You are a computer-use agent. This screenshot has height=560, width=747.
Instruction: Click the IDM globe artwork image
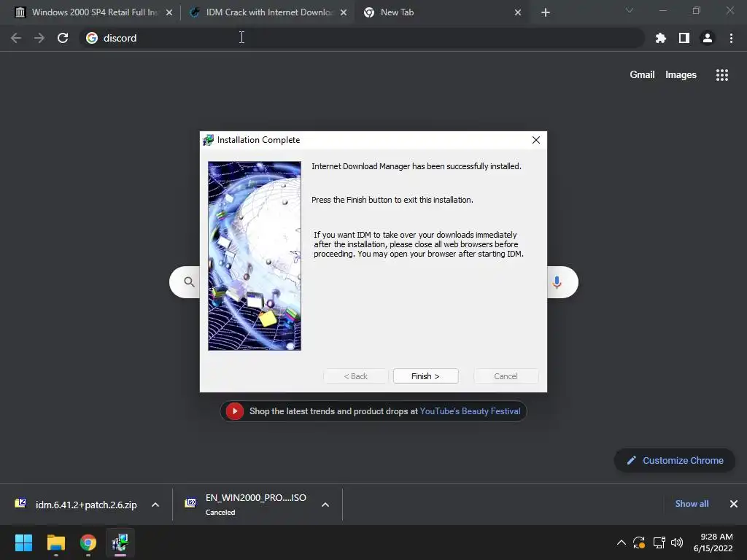tap(255, 256)
